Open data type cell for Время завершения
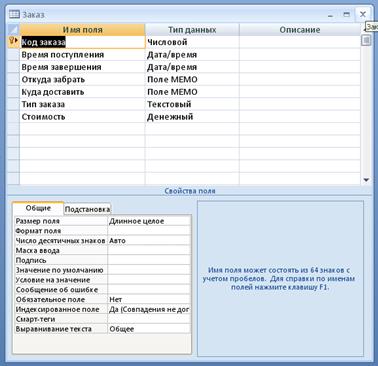Image resolution: width=378 pixels, height=366 pixels. point(192,67)
